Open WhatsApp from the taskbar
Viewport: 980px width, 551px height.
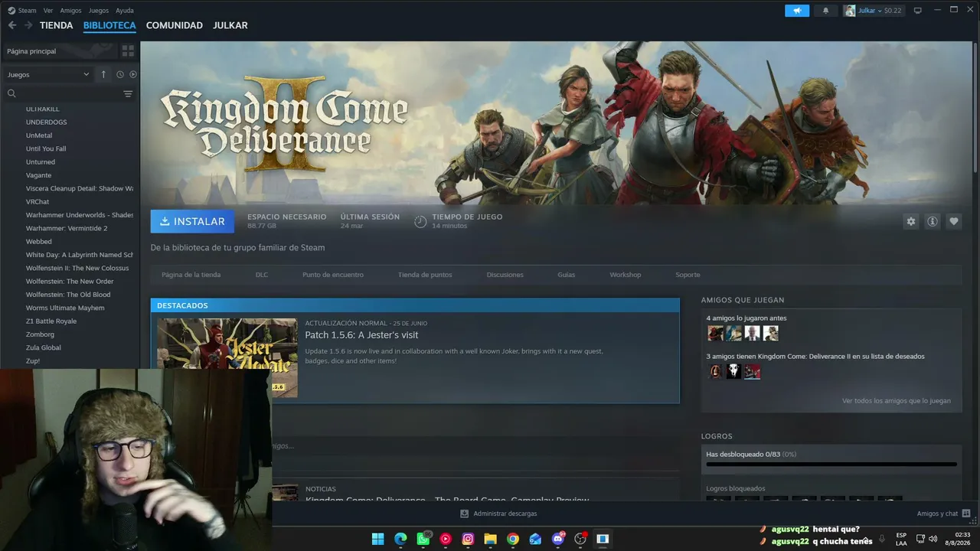tap(423, 539)
